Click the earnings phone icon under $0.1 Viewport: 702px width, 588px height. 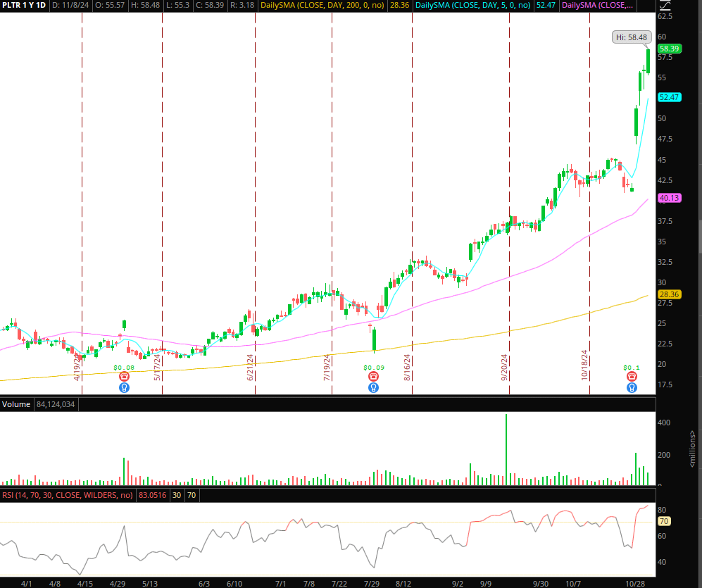tap(632, 377)
